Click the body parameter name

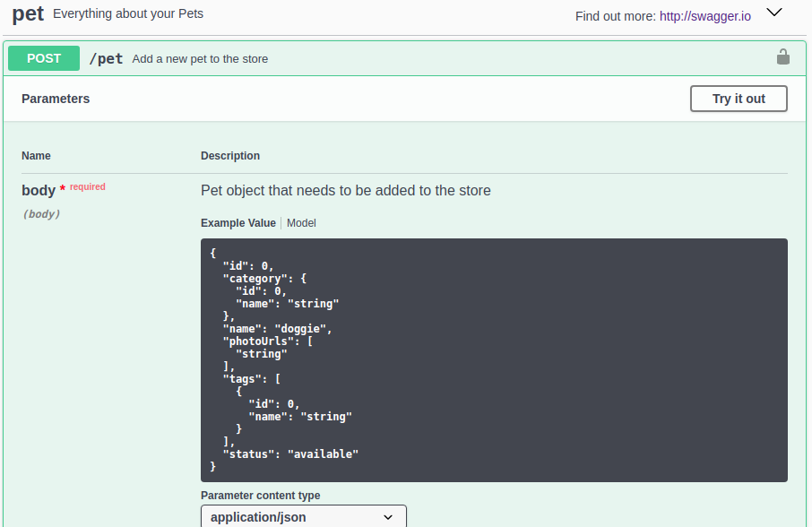[x=39, y=190]
